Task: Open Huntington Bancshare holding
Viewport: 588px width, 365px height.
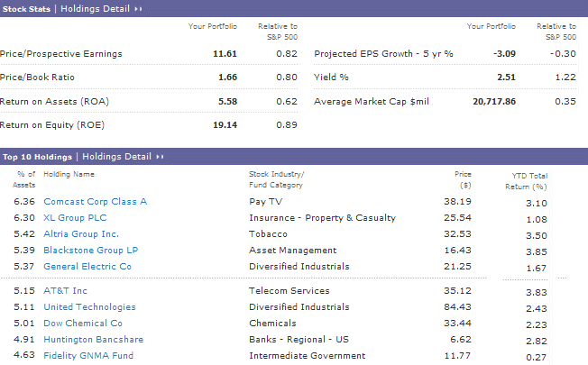Action: coord(94,340)
